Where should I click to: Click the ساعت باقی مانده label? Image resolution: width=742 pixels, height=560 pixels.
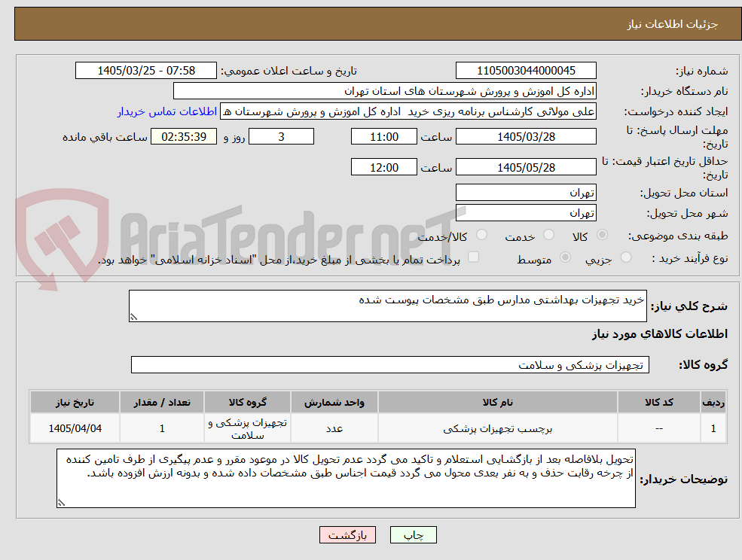pos(105,137)
